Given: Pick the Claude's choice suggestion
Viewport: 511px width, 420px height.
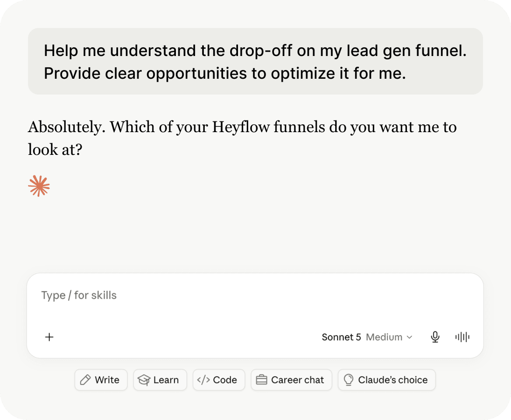Looking at the screenshot, I should (x=387, y=380).
